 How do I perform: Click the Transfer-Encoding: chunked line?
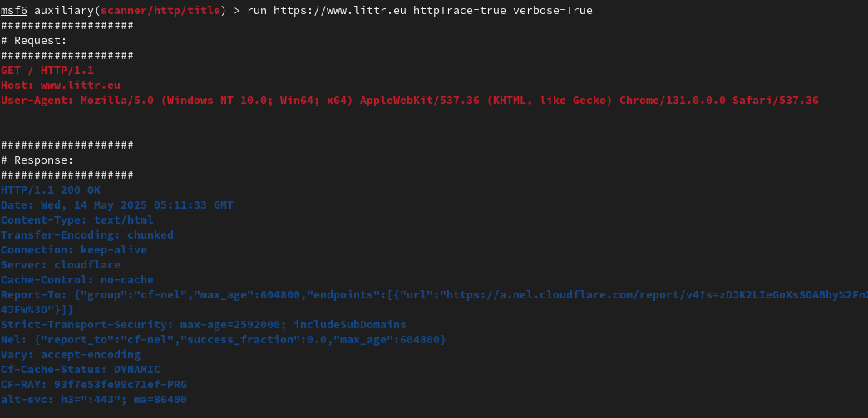(87, 234)
